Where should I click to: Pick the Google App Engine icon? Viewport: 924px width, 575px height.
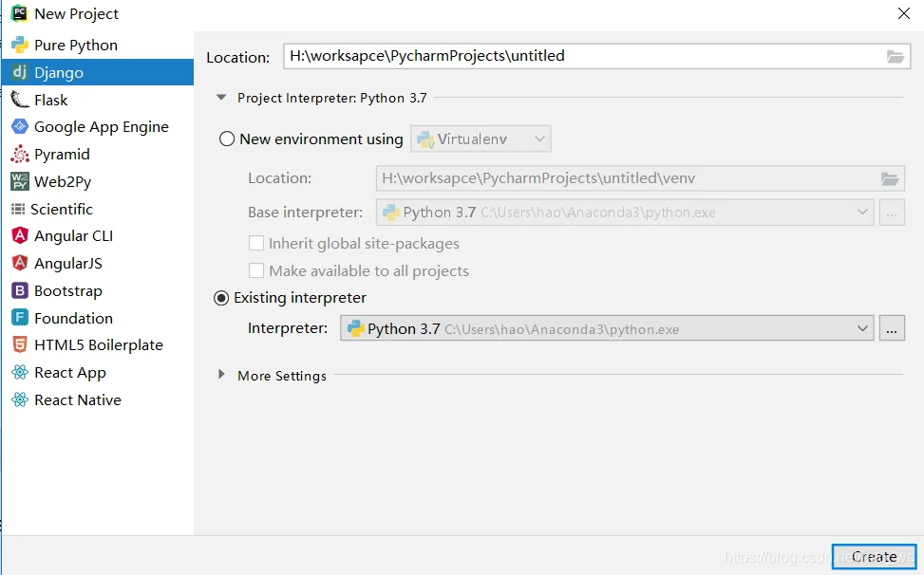(x=19, y=127)
